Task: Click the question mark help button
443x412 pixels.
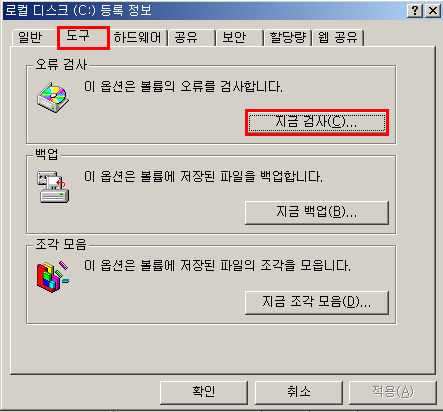Action: [415, 11]
